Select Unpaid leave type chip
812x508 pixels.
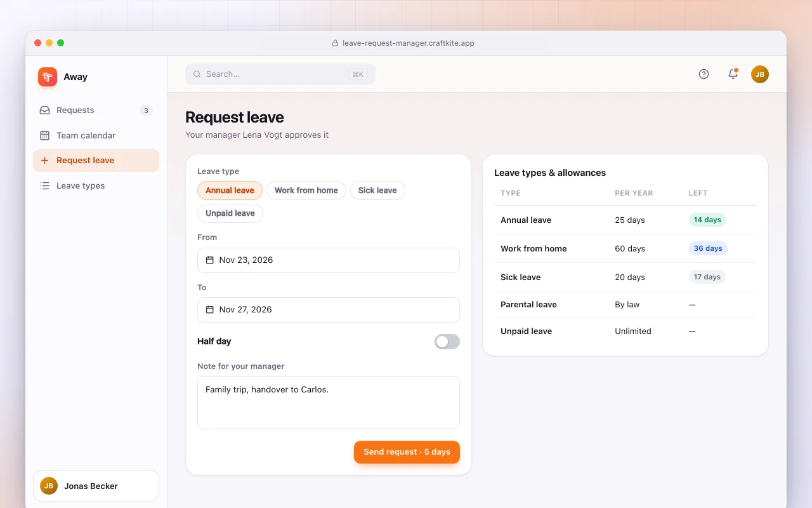[230, 213]
